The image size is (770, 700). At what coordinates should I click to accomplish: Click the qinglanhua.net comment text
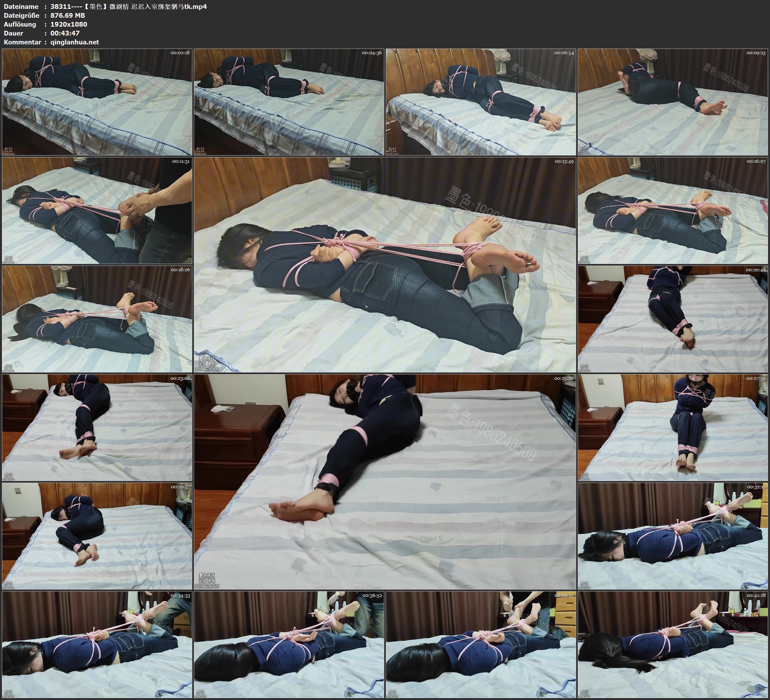[75, 42]
